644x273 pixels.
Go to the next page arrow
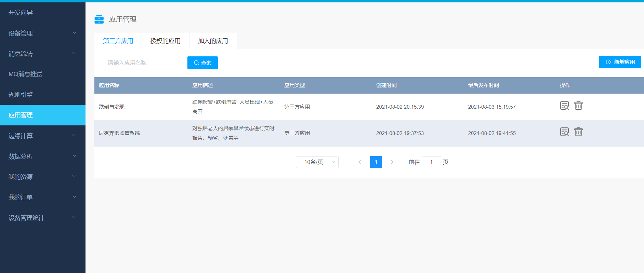pos(392,162)
